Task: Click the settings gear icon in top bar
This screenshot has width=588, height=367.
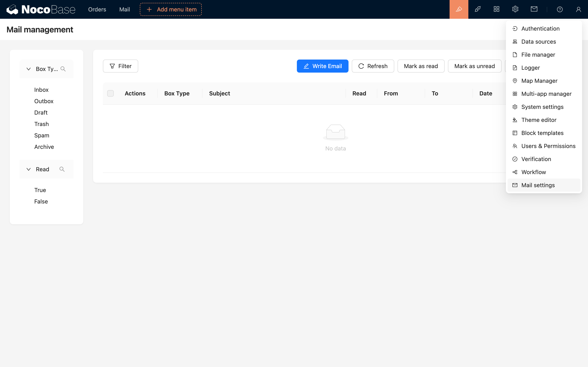Action: pos(515,9)
